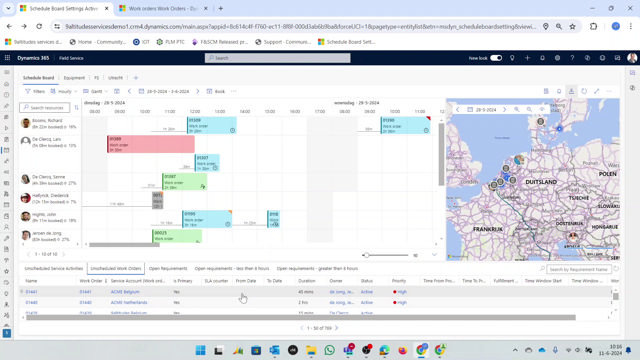The height and width of the screenshot is (360, 640).
Task: Toggle map visibility eye icon
Action: click(542, 109)
